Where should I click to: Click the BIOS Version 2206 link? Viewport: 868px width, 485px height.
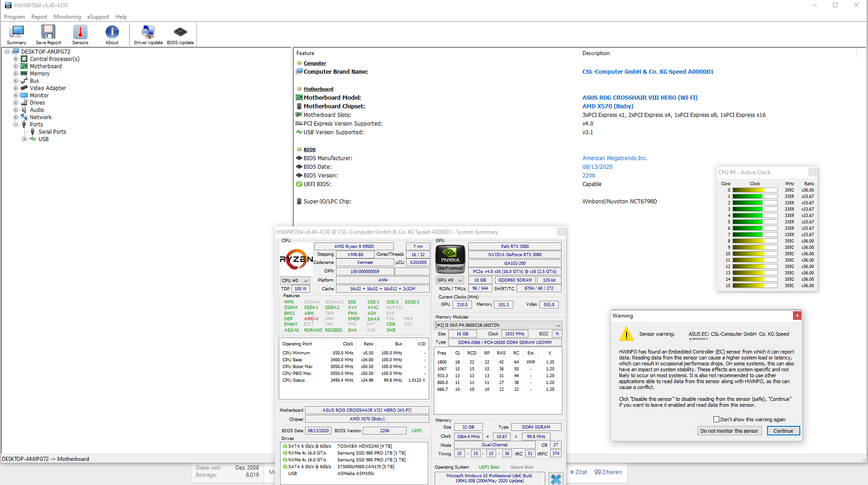(x=589, y=176)
